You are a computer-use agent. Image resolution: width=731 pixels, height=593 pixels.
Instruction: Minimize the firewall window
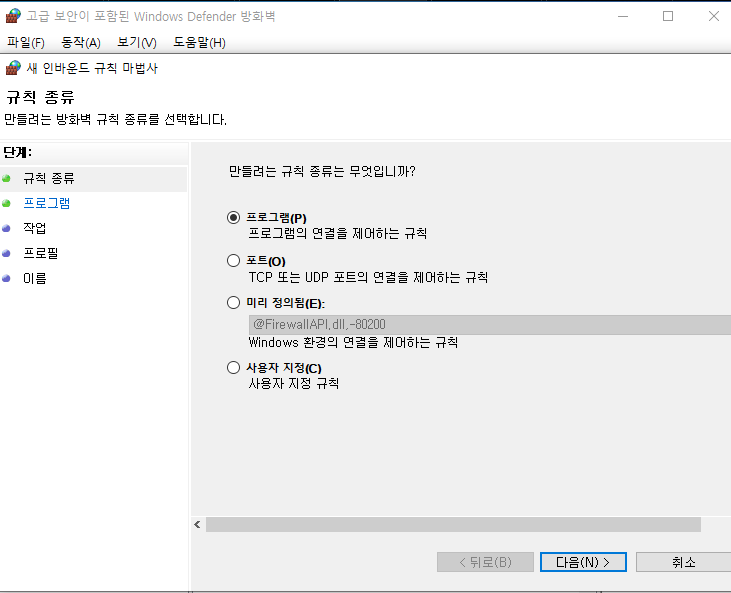click(x=623, y=16)
